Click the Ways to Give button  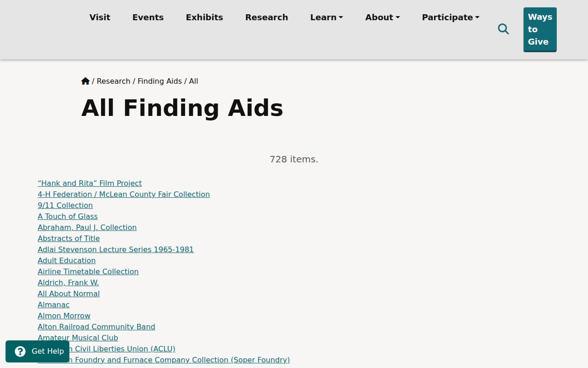tap(540, 29)
